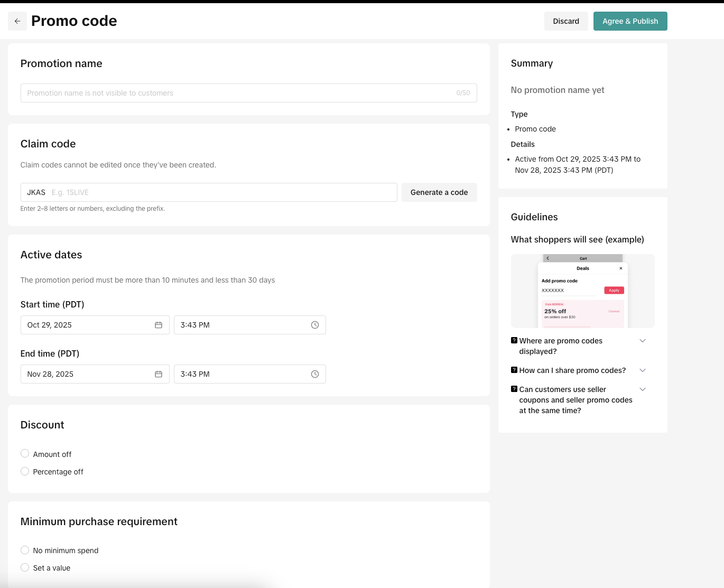Click the Discard button
724x588 pixels.
(x=566, y=21)
